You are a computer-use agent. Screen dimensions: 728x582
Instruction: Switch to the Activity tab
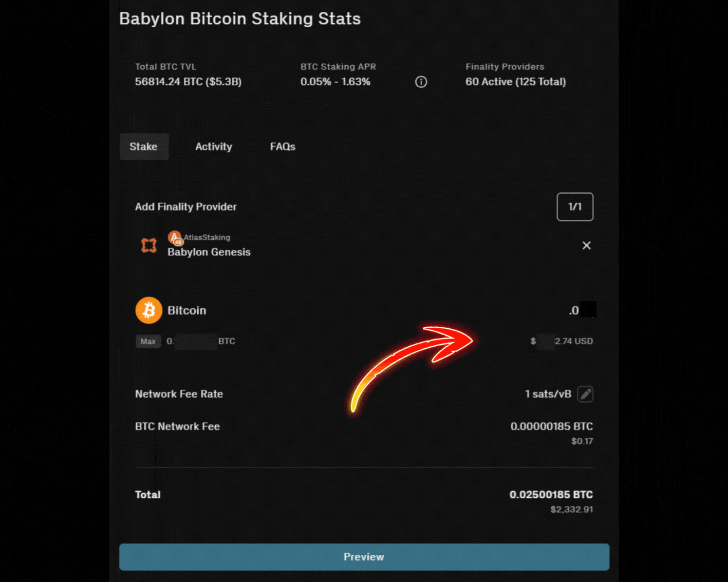click(x=213, y=146)
